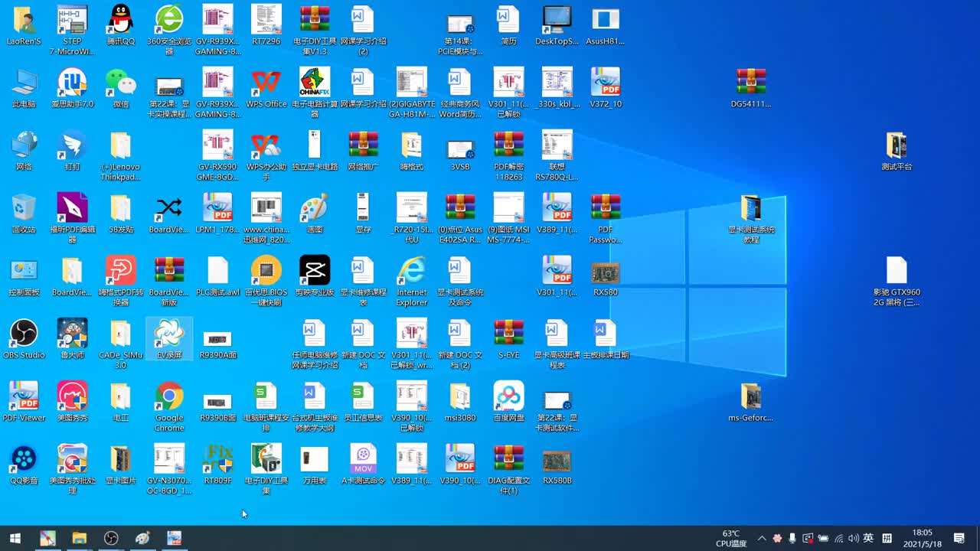Toggle the 拼 IME mode indicator

click(887, 539)
